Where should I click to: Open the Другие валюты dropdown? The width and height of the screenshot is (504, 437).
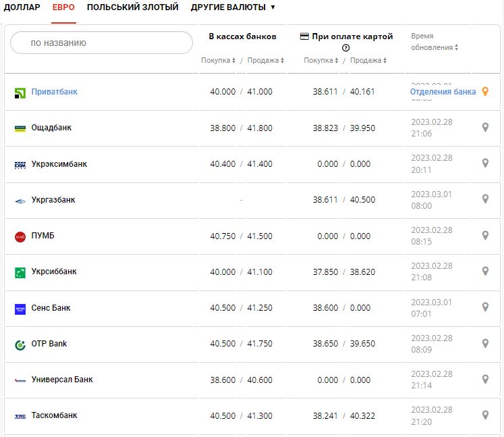[233, 7]
